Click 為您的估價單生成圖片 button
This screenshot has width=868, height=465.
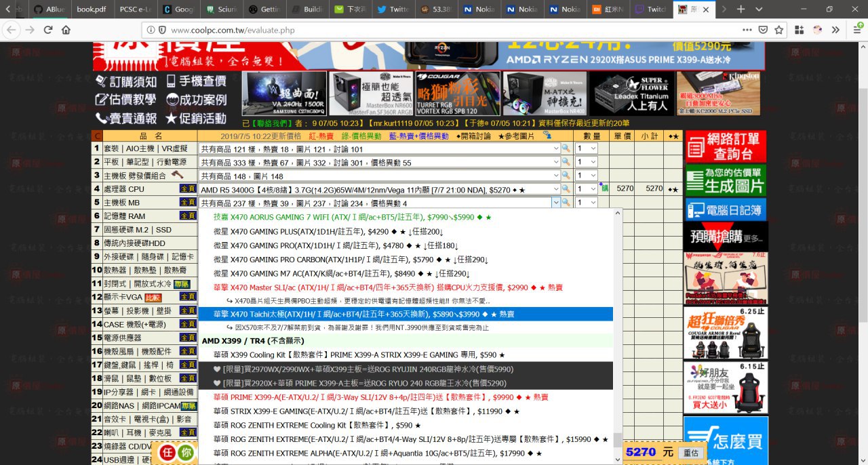pyautogui.click(x=726, y=180)
